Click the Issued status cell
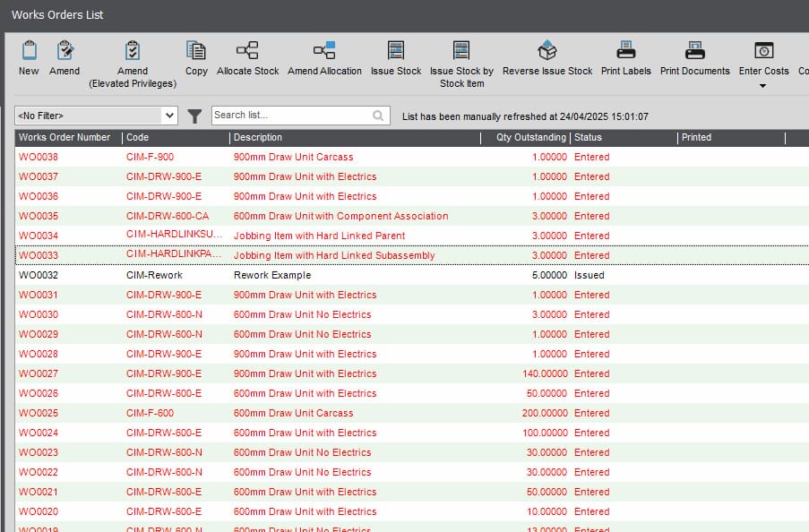809x532 pixels. (x=589, y=275)
